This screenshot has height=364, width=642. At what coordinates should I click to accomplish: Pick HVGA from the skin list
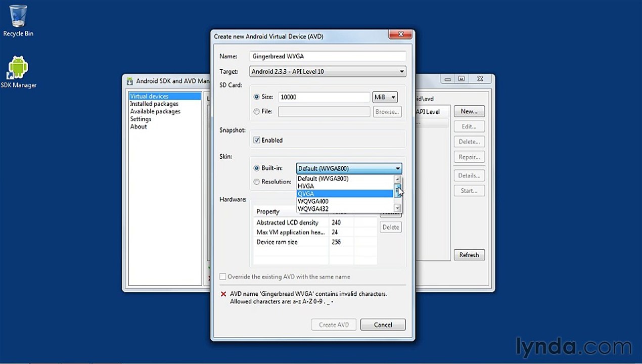coord(345,186)
